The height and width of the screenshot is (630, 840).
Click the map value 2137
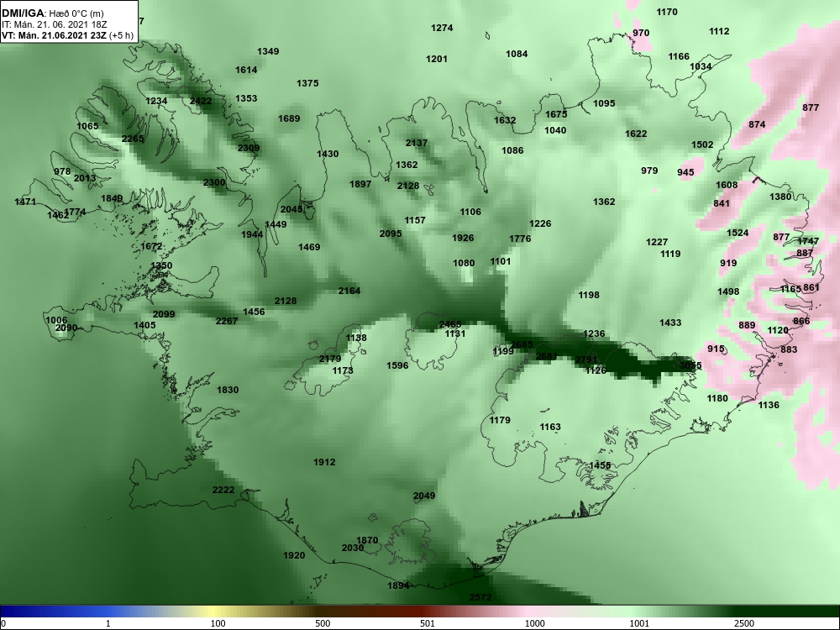click(417, 143)
